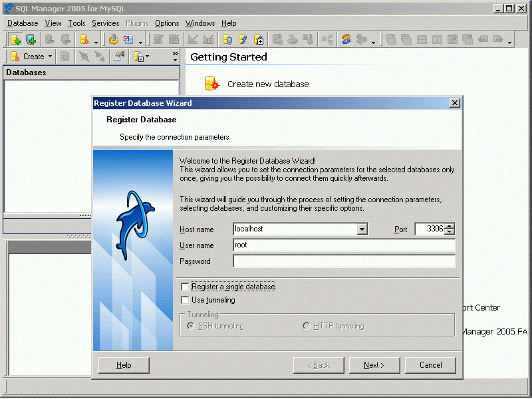
Task: Click the database icon beside Create new database
Action: pyautogui.click(x=211, y=84)
